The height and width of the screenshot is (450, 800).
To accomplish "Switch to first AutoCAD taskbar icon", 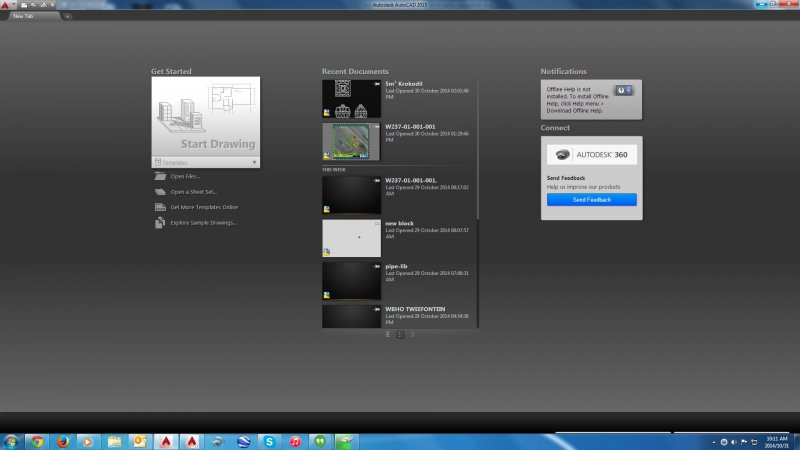I will 166,441.
